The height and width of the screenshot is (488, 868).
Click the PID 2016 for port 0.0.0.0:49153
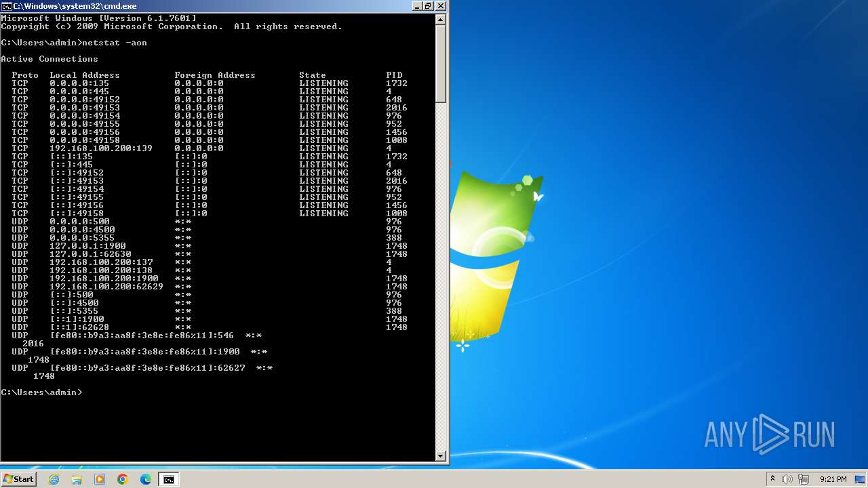[397, 108]
